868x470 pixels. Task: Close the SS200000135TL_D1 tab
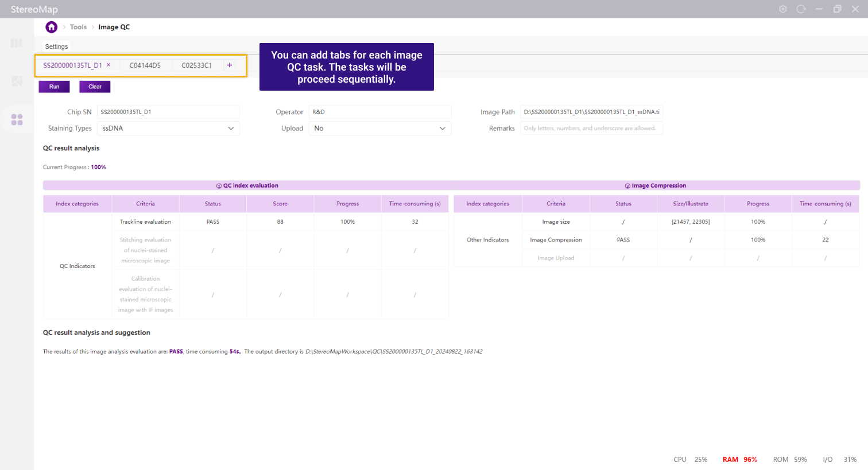(x=108, y=65)
